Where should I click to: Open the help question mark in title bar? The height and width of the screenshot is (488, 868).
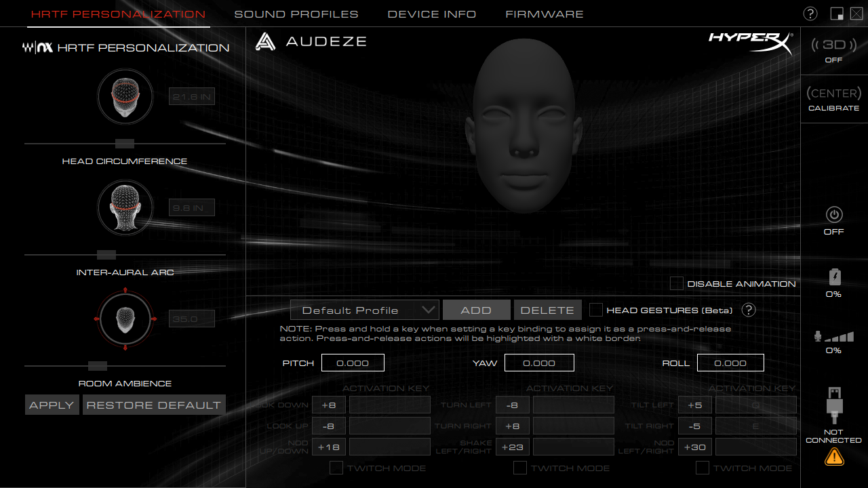coord(810,14)
